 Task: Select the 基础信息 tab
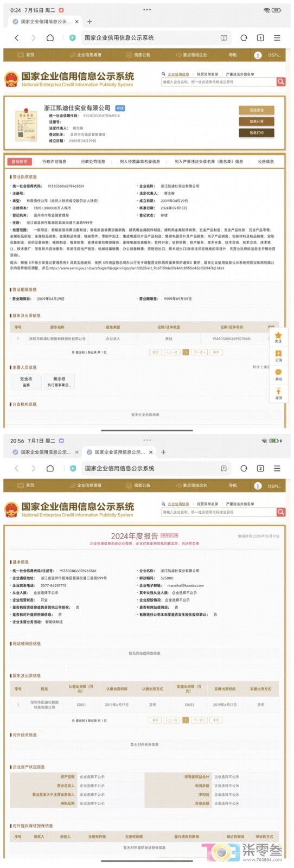(20, 162)
